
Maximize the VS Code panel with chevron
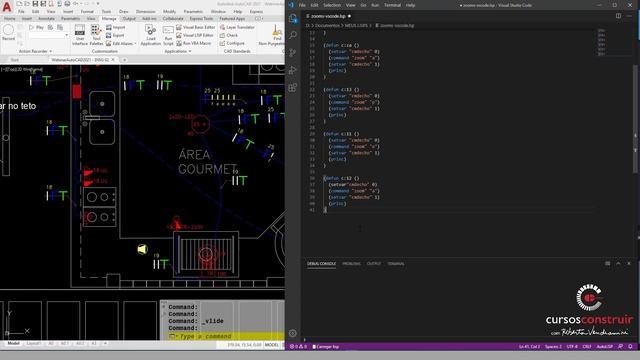tap(618, 264)
